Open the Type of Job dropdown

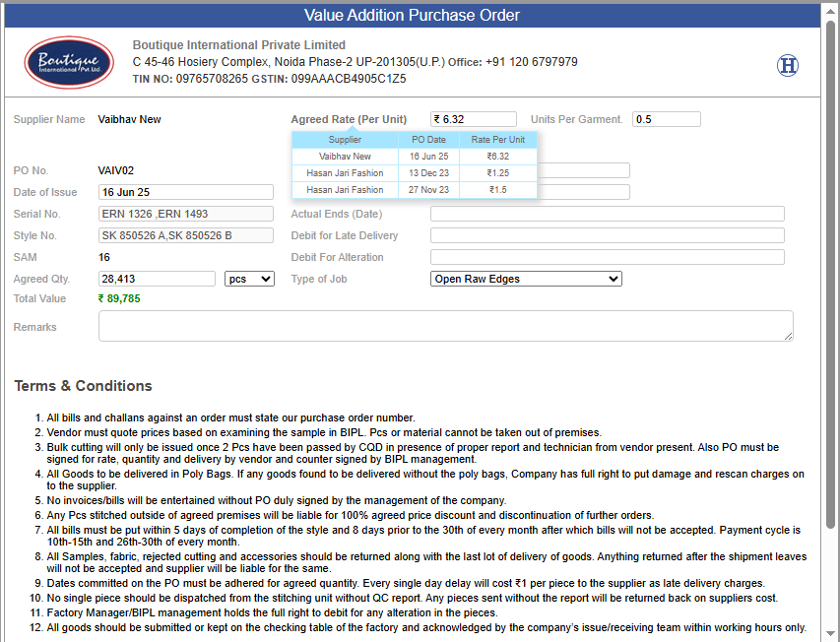pyautogui.click(x=526, y=279)
